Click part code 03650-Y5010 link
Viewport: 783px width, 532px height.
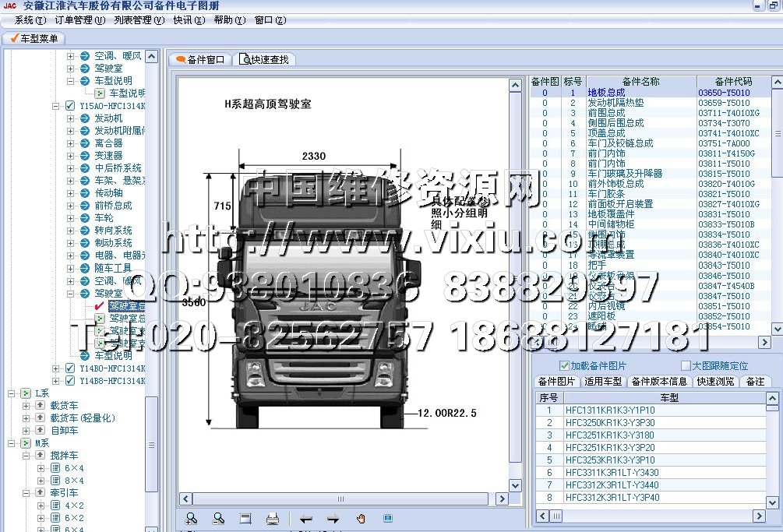tap(724, 93)
